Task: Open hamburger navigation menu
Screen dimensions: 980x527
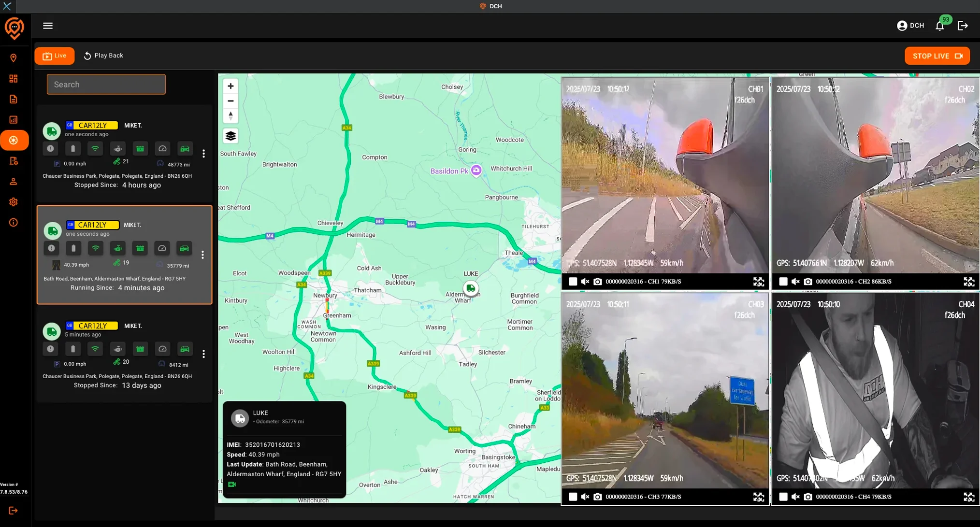Action: coord(47,26)
